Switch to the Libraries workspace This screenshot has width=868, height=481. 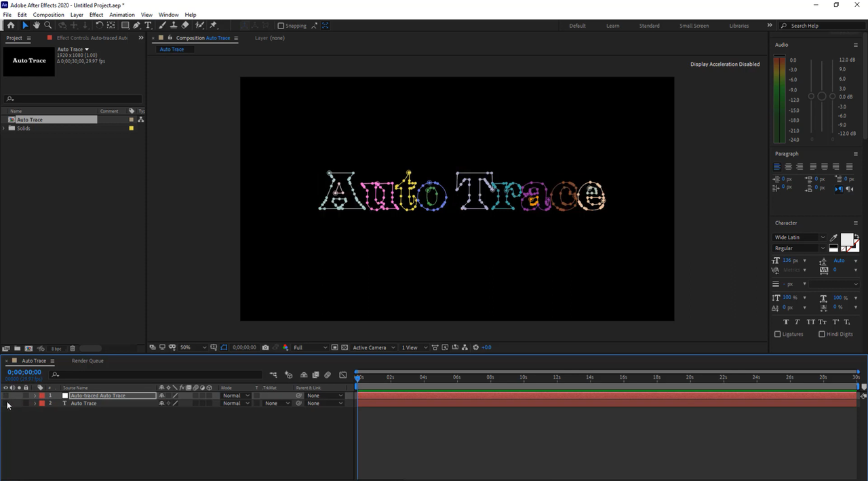point(739,26)
